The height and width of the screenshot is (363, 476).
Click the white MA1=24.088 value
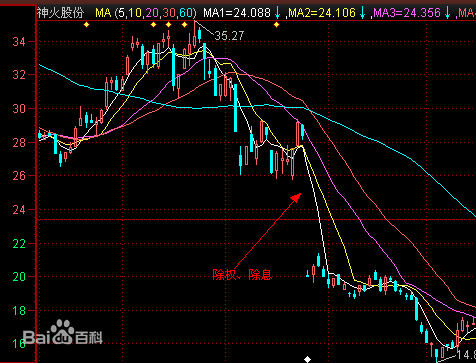tap(237, 13)
